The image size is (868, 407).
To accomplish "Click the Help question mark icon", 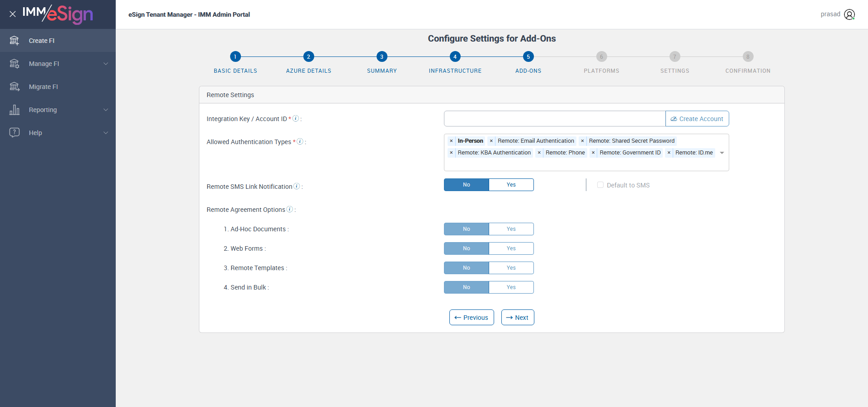I will point(14,133).
